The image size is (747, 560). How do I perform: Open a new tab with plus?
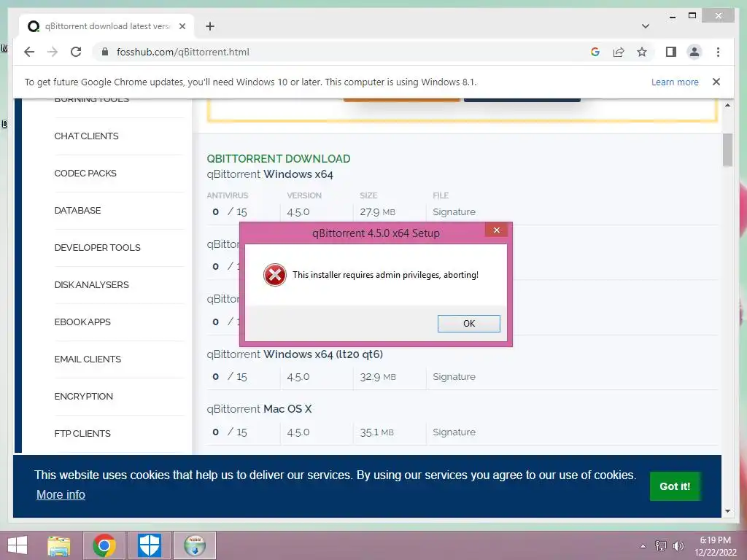pyautogui.click(x=209, y=26)
